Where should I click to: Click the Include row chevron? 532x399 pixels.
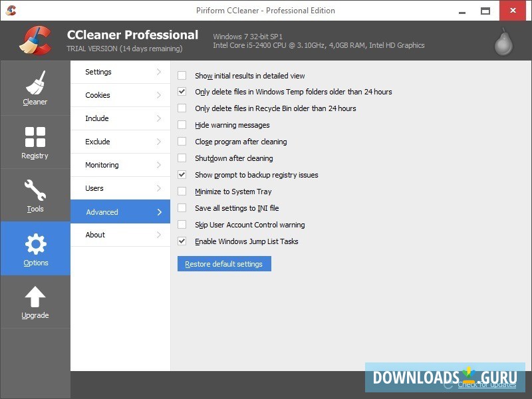click(159, 118)
